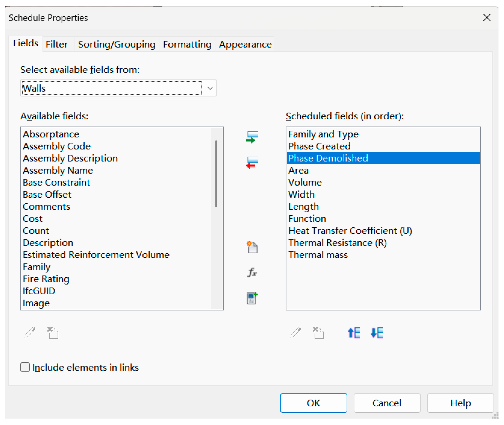This screenshot has width=504, height=425.
Task: Go to the Formatting tab
Action: coord(187,44)
